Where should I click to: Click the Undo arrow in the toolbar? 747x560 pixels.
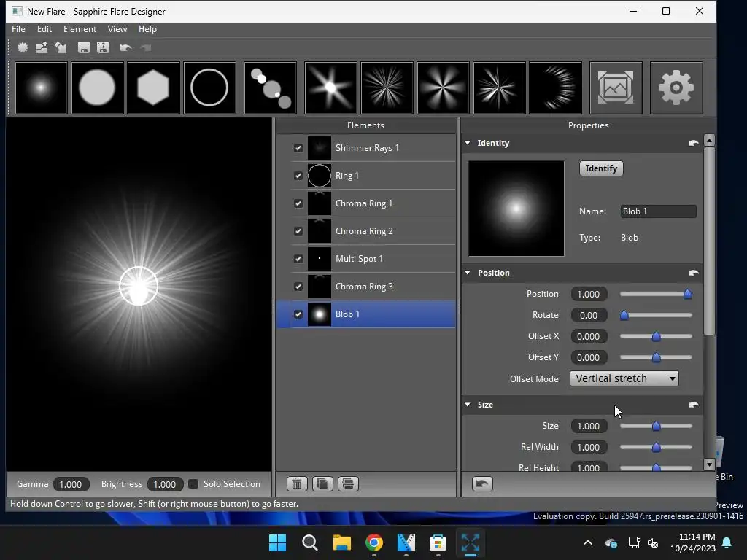125,47
